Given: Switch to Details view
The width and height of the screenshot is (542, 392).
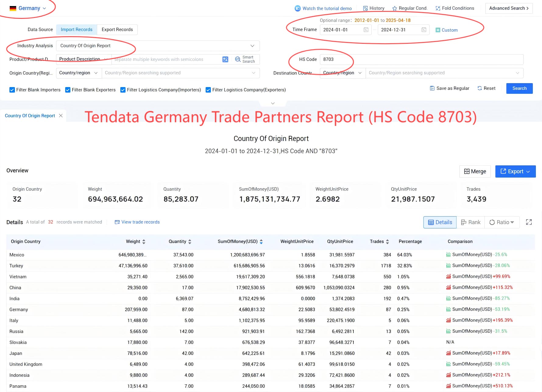Looking at the screenshot, I should tap(440, 222).
